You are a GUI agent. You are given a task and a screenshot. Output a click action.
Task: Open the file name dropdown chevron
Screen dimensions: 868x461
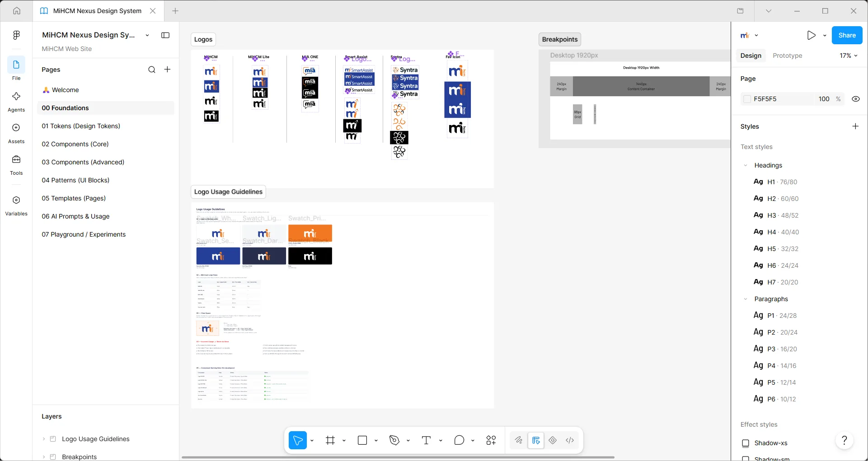(147, 35)
